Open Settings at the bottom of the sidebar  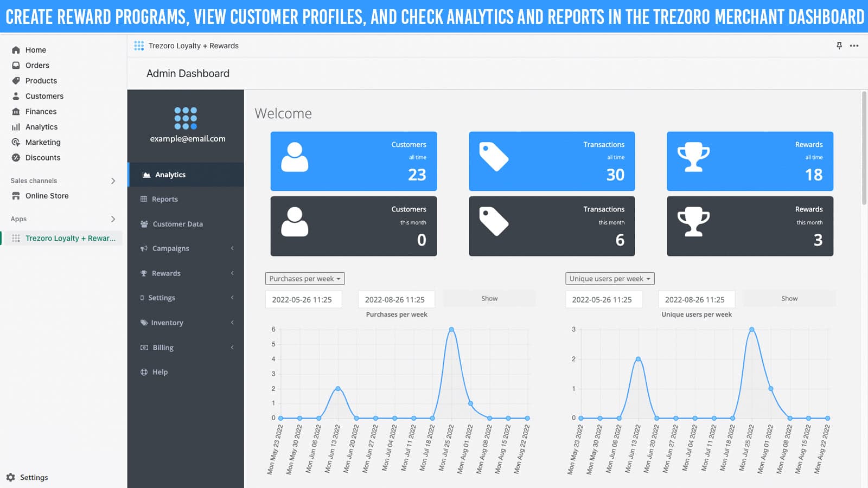pos(34,477)
